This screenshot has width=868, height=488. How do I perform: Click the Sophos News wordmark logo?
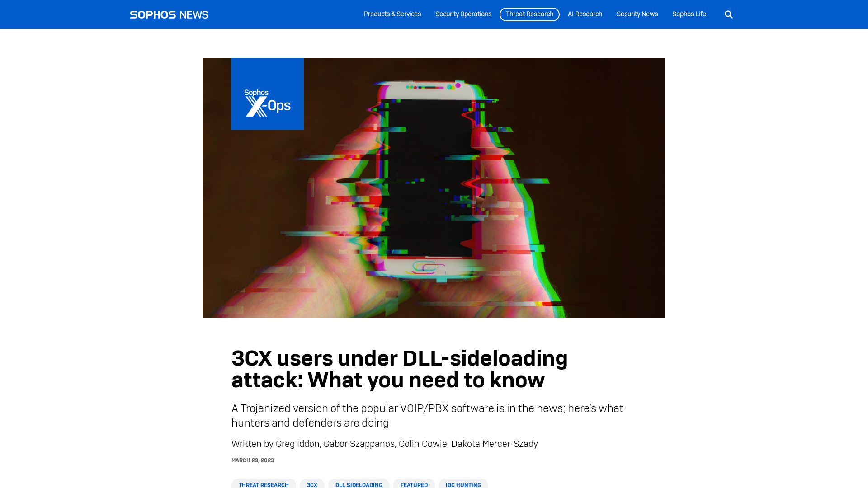tap(169, 14)
